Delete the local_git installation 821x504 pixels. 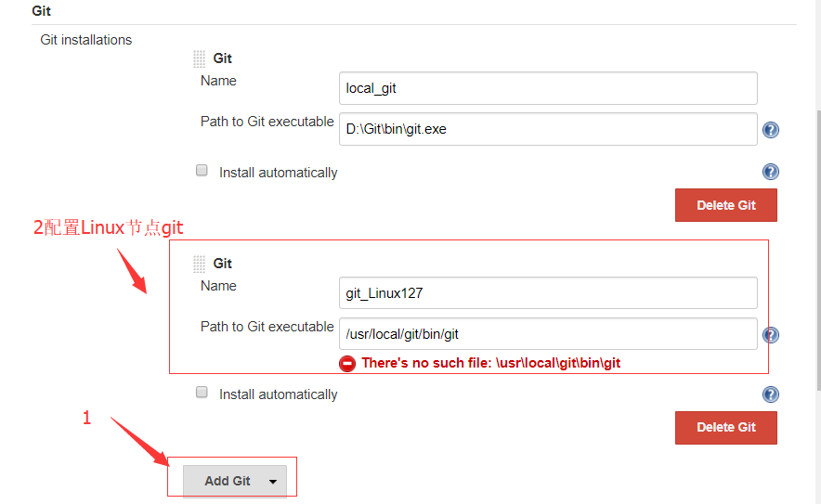[x=725, y=205]
